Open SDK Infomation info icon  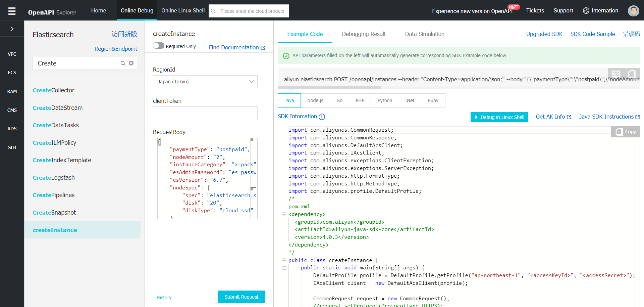pos(322,117)
